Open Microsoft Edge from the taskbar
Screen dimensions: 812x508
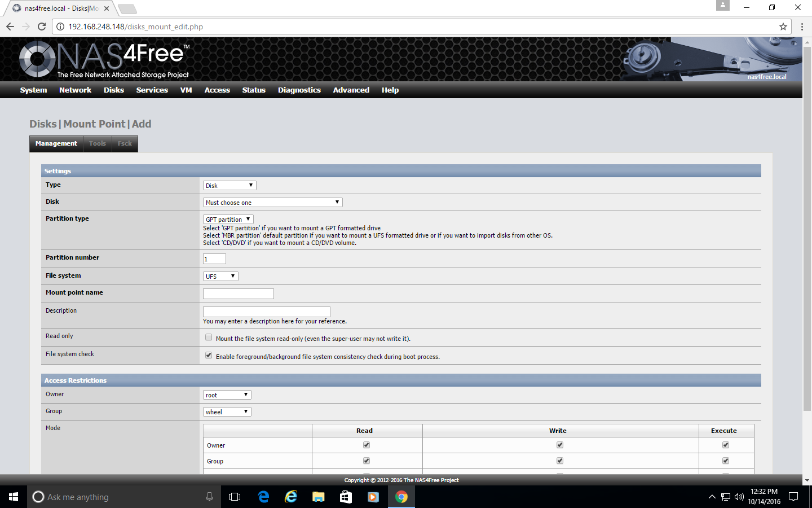point(263,497)
